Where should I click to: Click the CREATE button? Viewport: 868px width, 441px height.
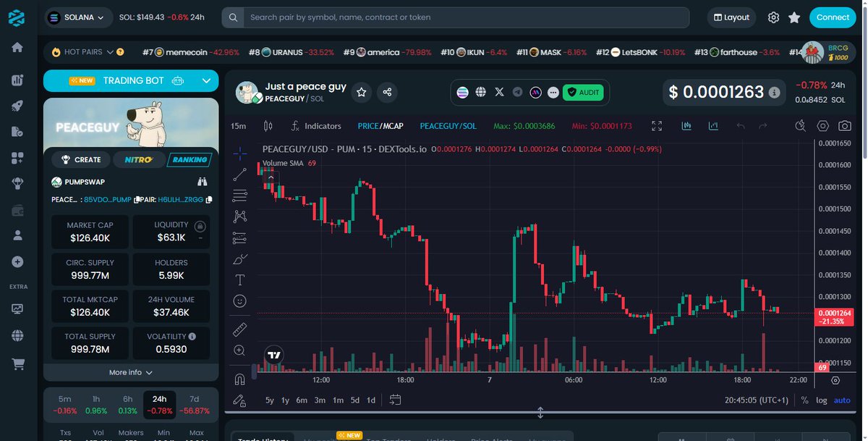80,159
